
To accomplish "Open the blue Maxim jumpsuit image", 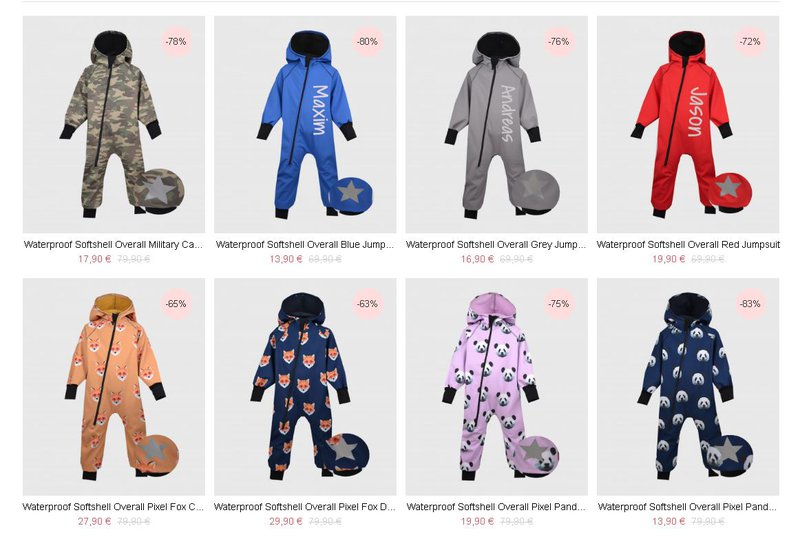I will (x=305, y=124).
